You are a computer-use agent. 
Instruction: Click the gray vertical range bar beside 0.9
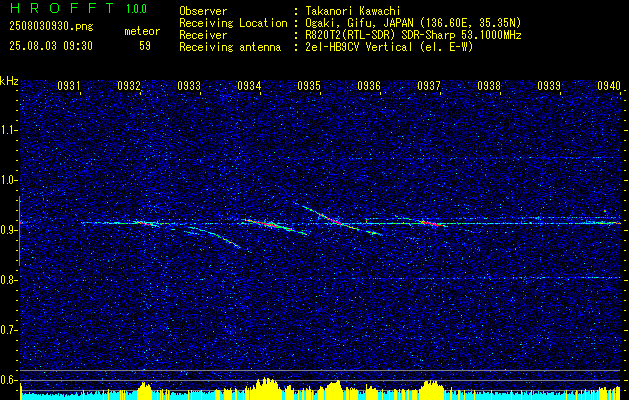[x=19, y=231]
